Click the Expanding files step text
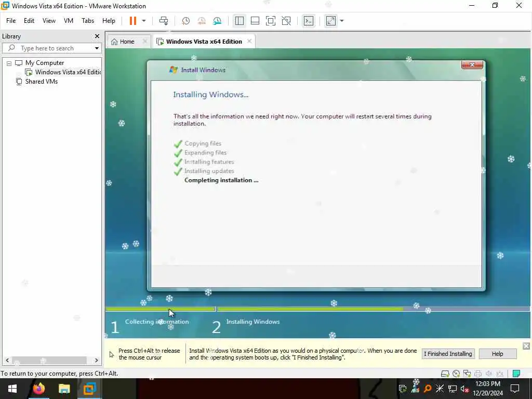The width and height of the screenshot is (532, 399). [x=205, y=153]
